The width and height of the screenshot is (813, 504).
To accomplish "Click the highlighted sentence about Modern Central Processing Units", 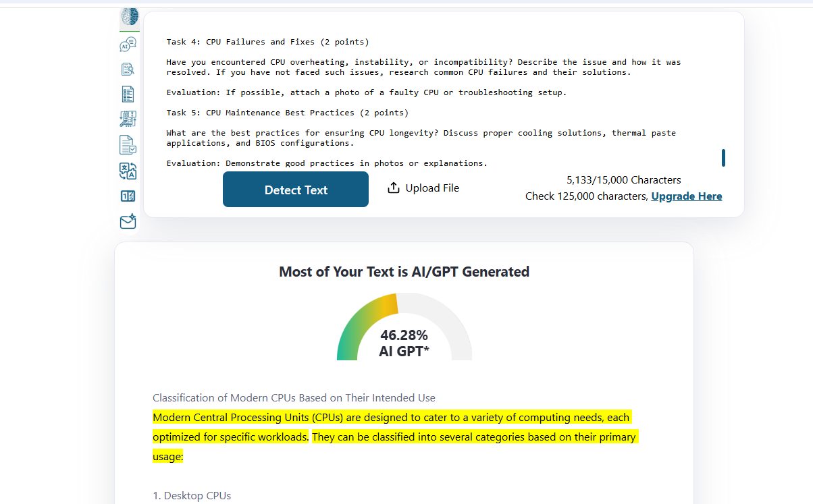I will [x=391, y=426].
